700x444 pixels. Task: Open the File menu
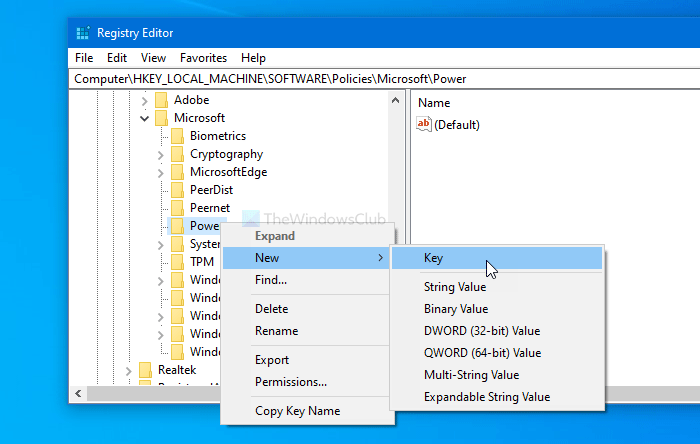pyautogui.click(x=84, y=58)
